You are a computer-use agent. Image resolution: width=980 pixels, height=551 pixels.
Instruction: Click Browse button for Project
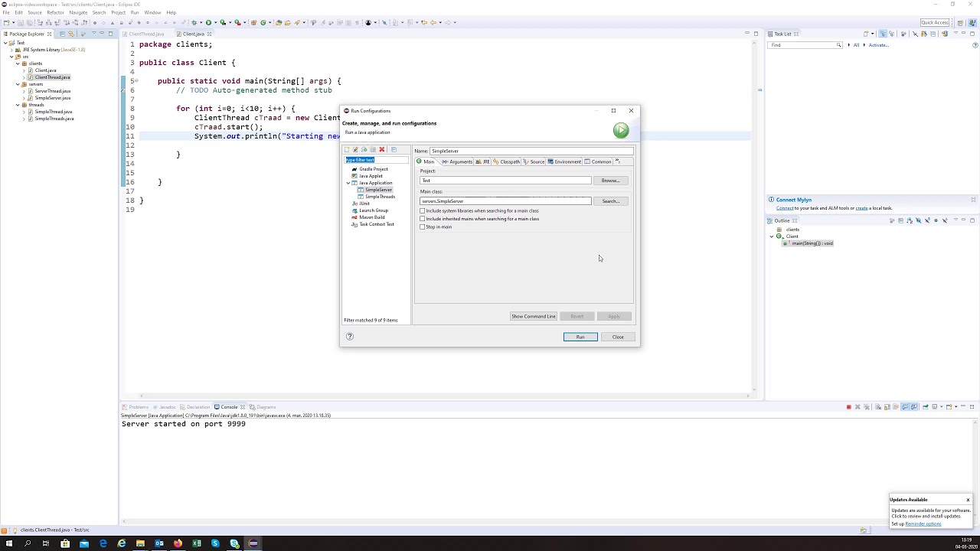(x=610, y=181)
